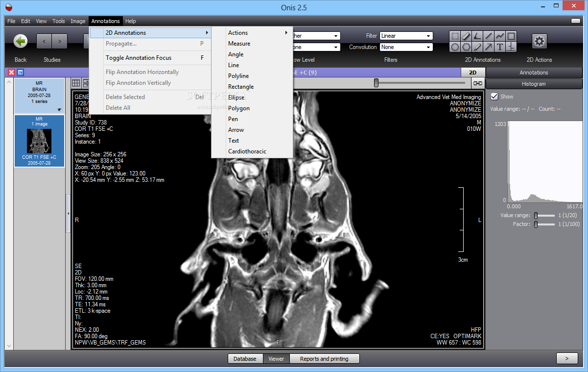Select the Polygon annotation tool icon

[466, 47]
